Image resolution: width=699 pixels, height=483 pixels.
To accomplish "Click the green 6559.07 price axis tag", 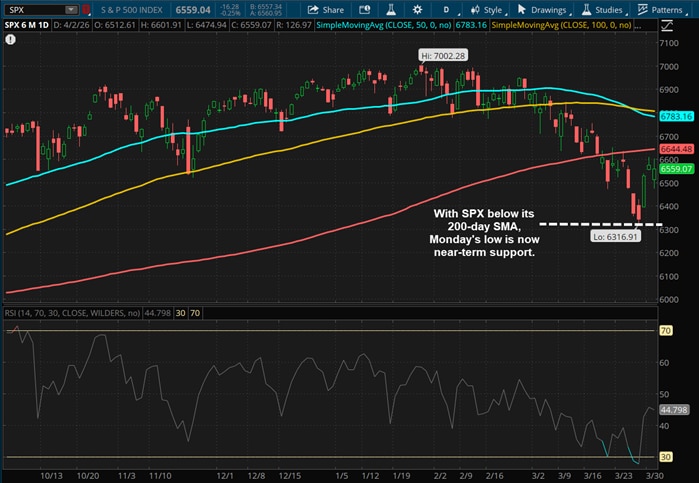I will point(676,169).
